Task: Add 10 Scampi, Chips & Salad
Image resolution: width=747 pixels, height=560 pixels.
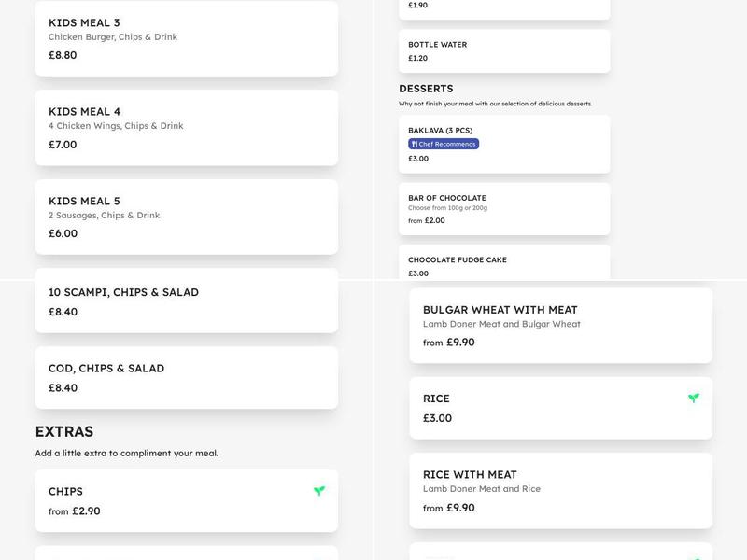Action: point(186,301)
